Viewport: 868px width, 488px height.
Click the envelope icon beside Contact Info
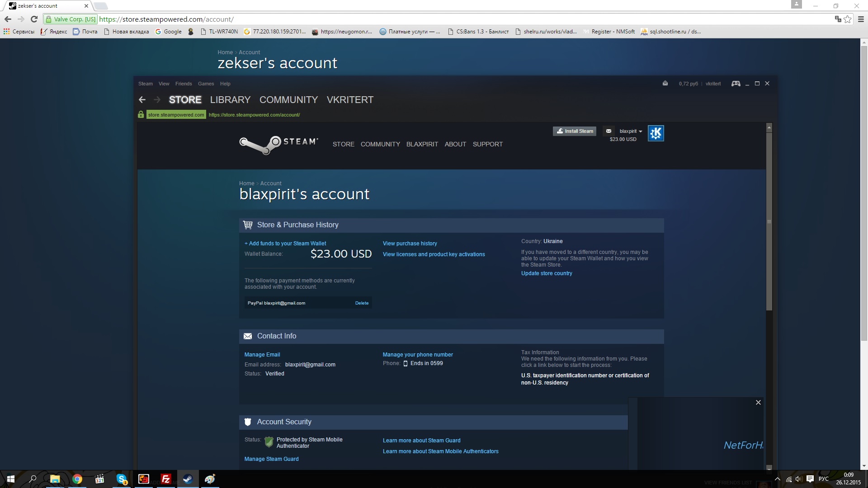point(248,336)
